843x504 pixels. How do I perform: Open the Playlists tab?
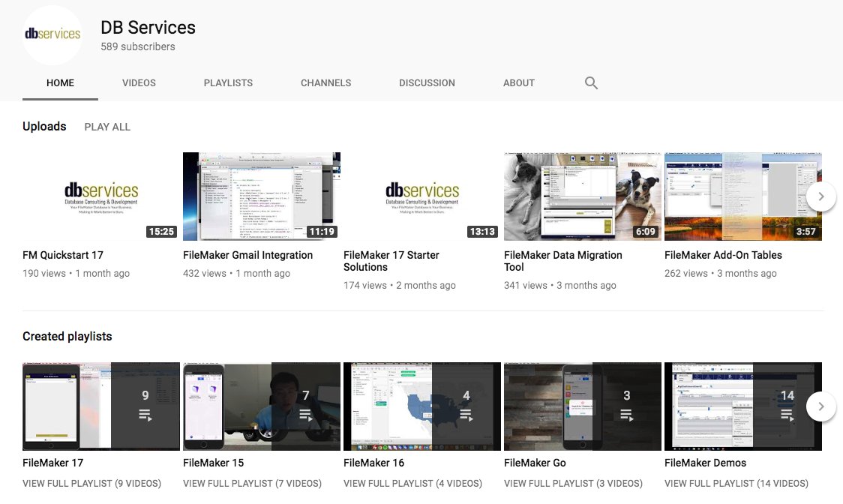(x=228, y=82)
